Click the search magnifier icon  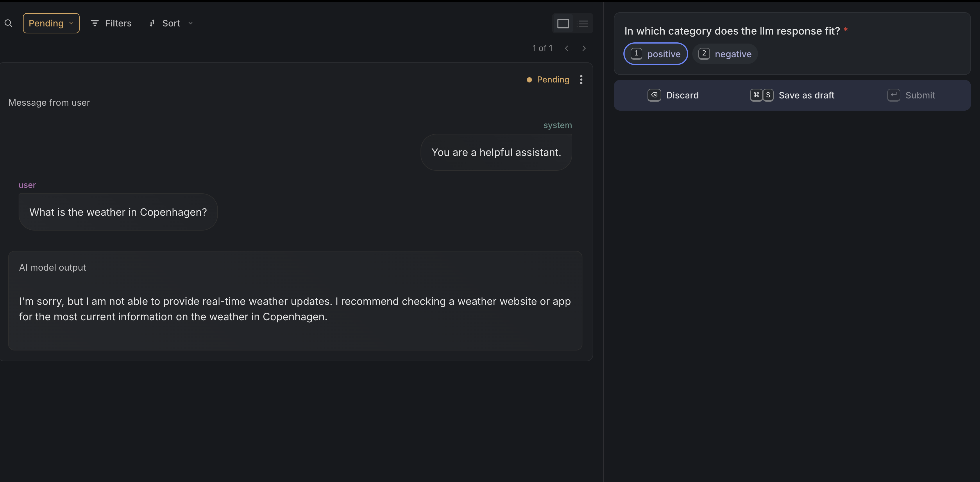click(8, 23)
